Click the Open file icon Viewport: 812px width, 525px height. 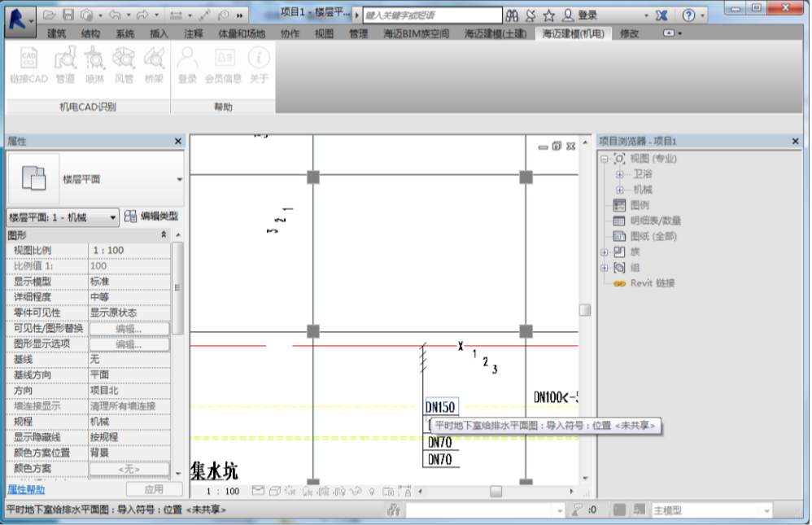[x=49, y=15]
